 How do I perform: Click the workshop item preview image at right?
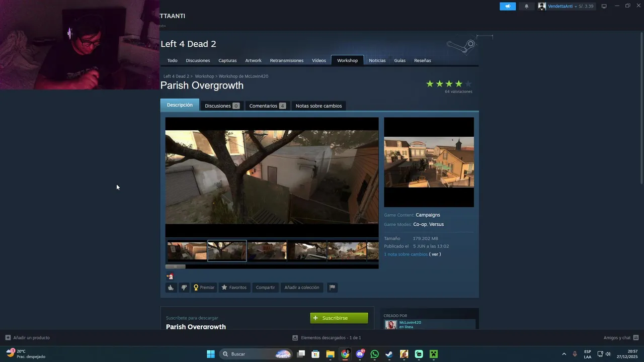pos(429,162)
